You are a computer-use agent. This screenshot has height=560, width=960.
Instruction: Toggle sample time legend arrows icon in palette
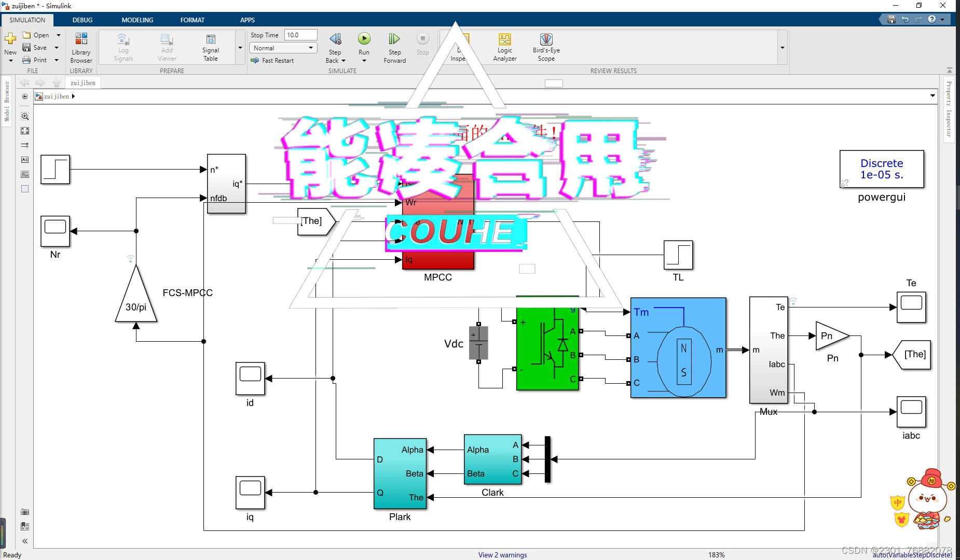coord(25,145)
